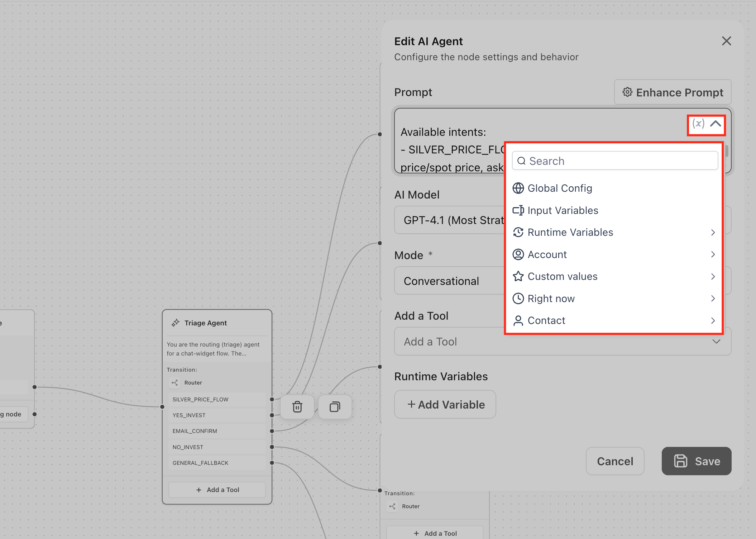Expand Runtime Variables submenu chevron
756x539 pixels.
[713, 233]
